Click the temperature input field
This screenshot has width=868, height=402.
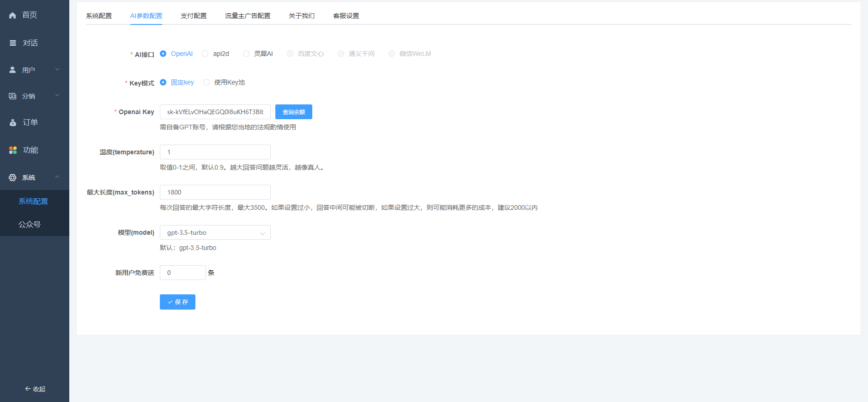[215, 152]
